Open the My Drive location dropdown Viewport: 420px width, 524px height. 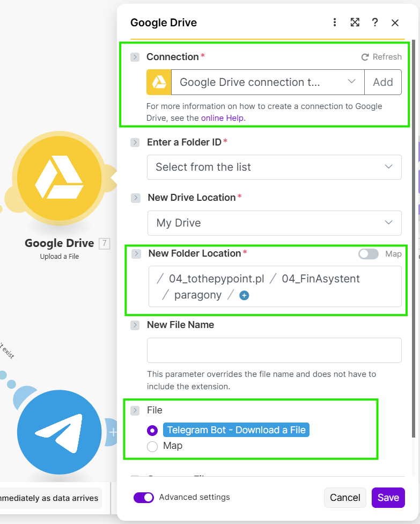click(x=275, y=223)
